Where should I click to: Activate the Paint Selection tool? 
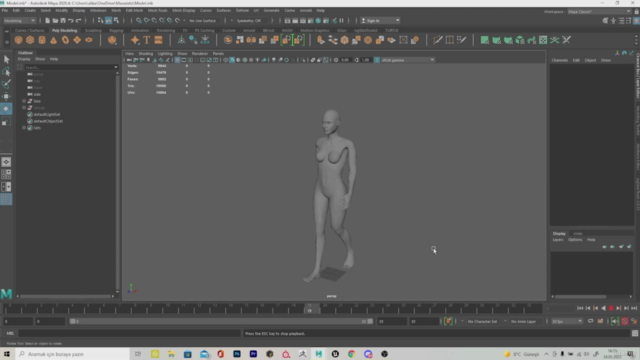click(x=6, y=84)
